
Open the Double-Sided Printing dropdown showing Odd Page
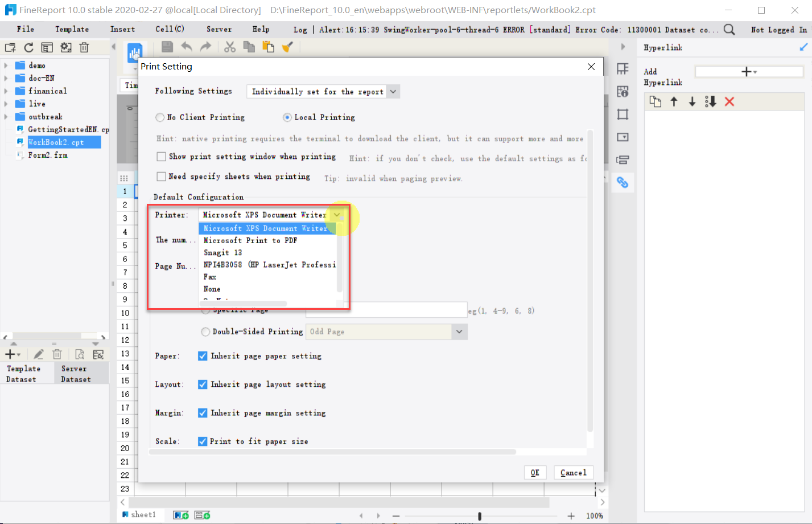(459, 331)
